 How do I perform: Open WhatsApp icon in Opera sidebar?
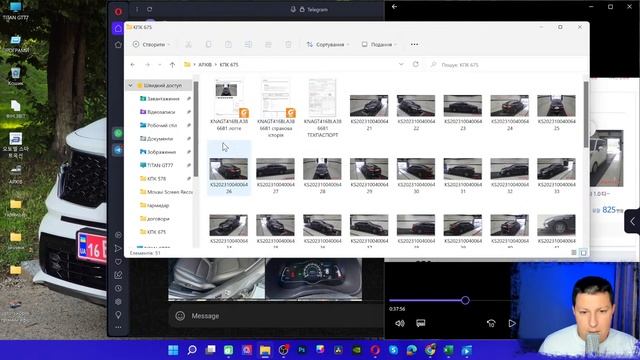point(118,133)
